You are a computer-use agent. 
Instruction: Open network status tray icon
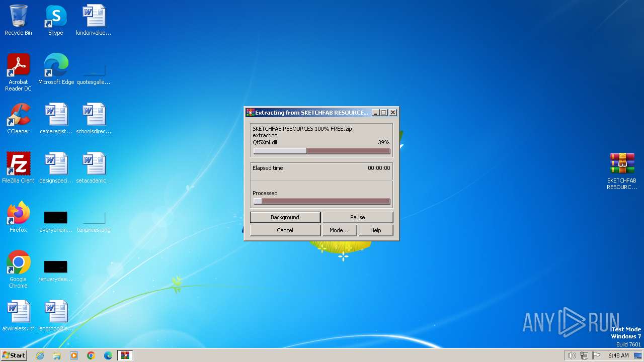[584, 355]
